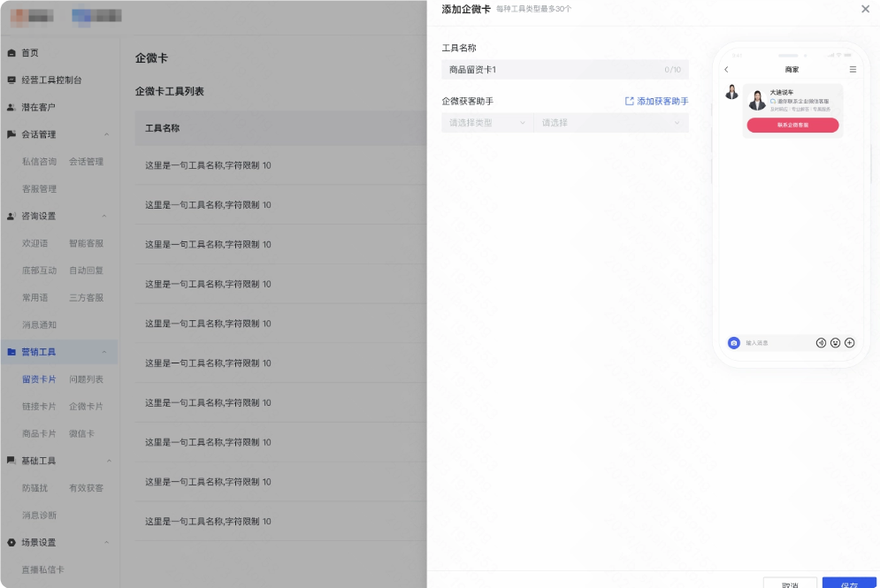
Task: Click the 会话管理 item next to 私信咨询
Action: 86,162
